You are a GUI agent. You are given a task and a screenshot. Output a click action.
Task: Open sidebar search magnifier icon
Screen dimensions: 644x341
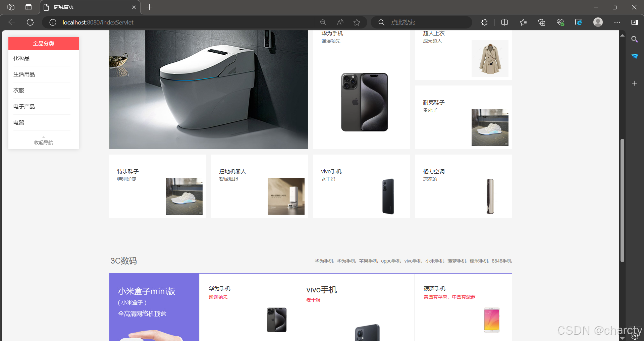coord(635,40)
